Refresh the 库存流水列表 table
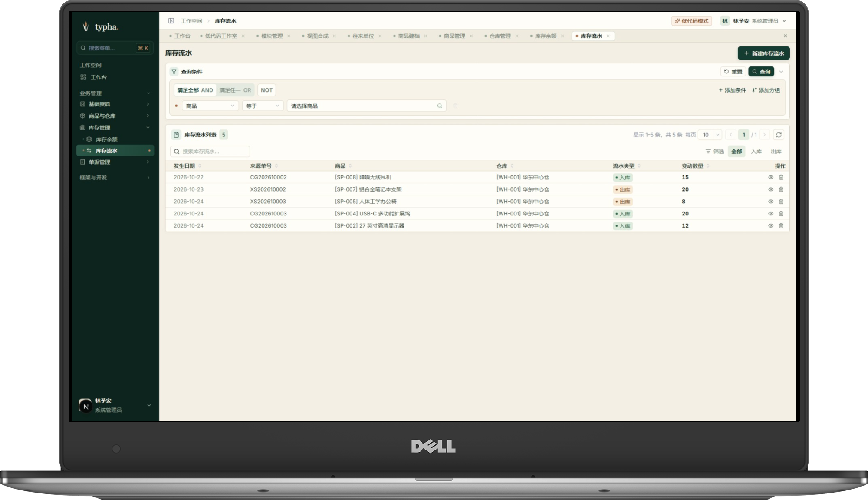The width and height of the screenshot is (868, 500). [x=779, y=135]
